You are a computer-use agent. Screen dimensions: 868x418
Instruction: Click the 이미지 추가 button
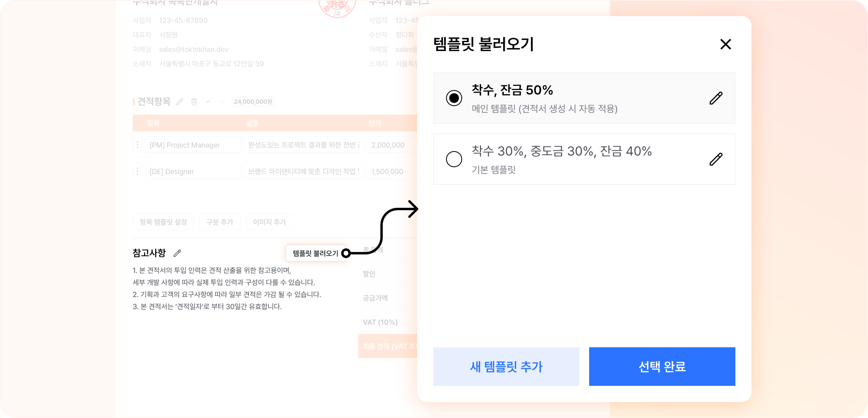point(270,222)
